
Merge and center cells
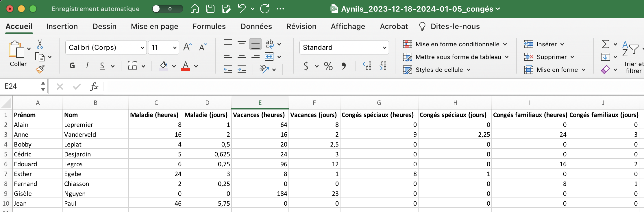269,56
